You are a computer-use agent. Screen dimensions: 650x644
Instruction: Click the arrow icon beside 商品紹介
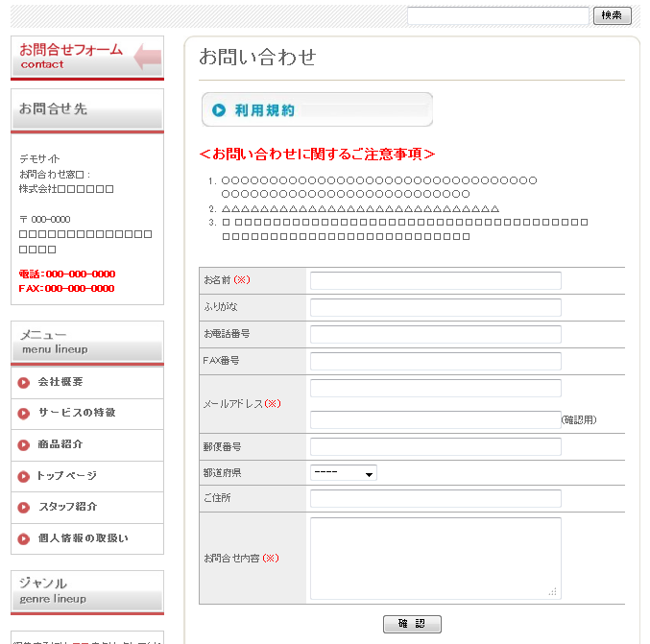[24, 445]
